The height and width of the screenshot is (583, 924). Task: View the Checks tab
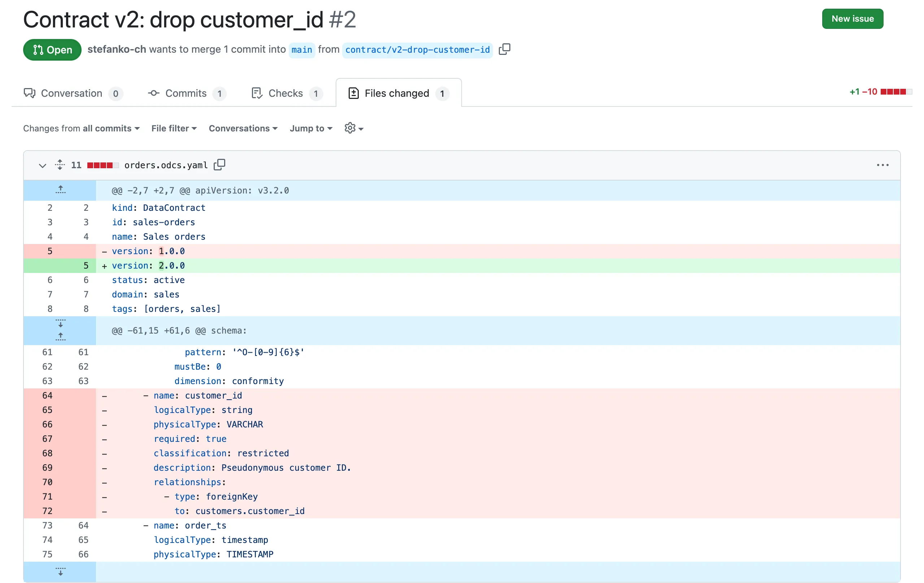(287, 93)
